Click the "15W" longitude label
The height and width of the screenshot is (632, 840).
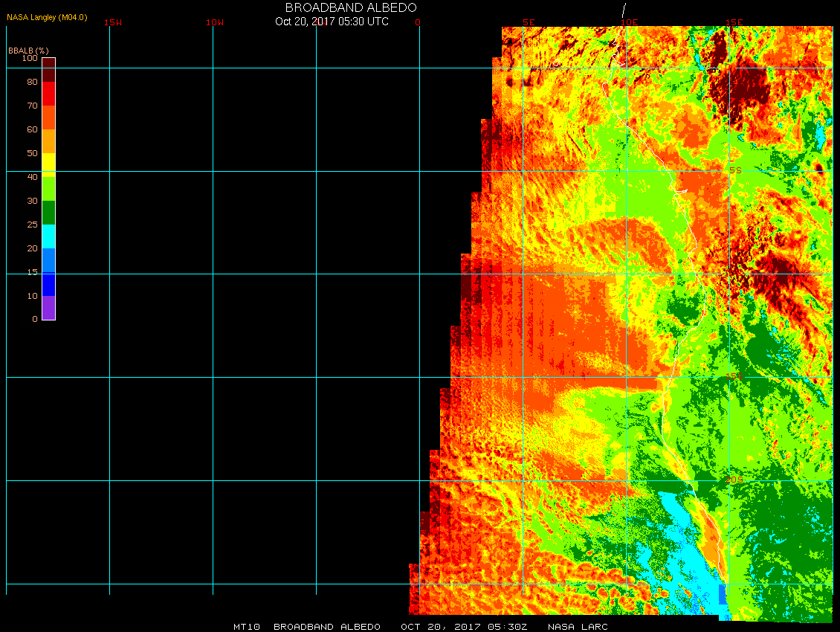click(113, 22)
